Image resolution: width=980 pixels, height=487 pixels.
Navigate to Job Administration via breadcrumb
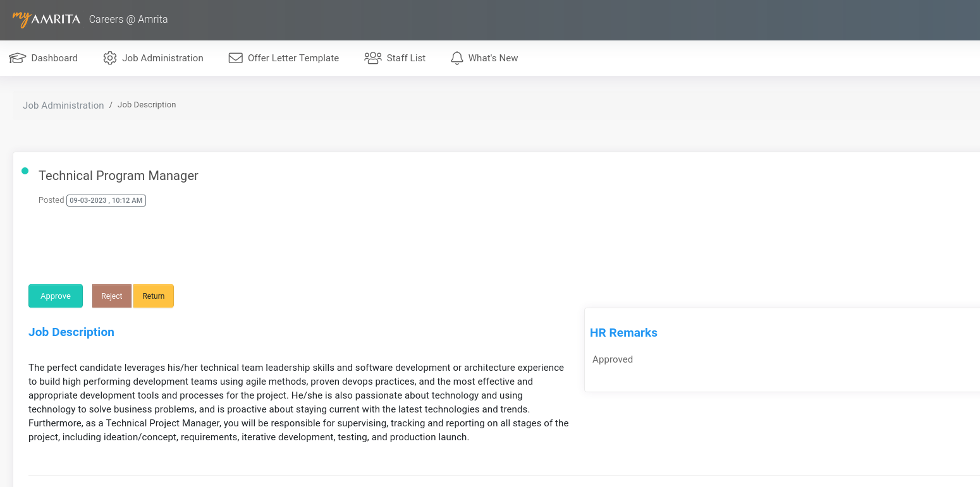(x=63, y=105)
